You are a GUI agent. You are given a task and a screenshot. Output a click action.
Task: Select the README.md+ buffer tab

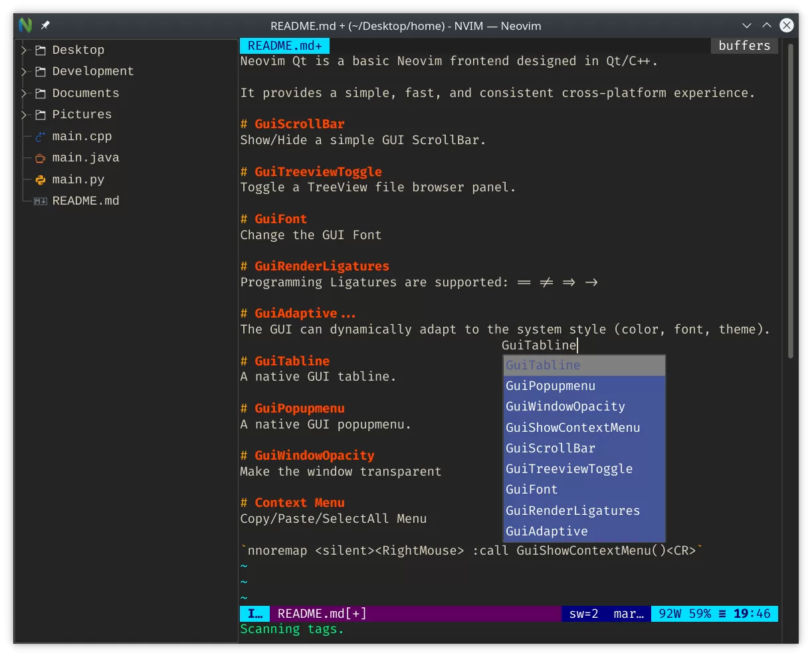pos(284,45)
